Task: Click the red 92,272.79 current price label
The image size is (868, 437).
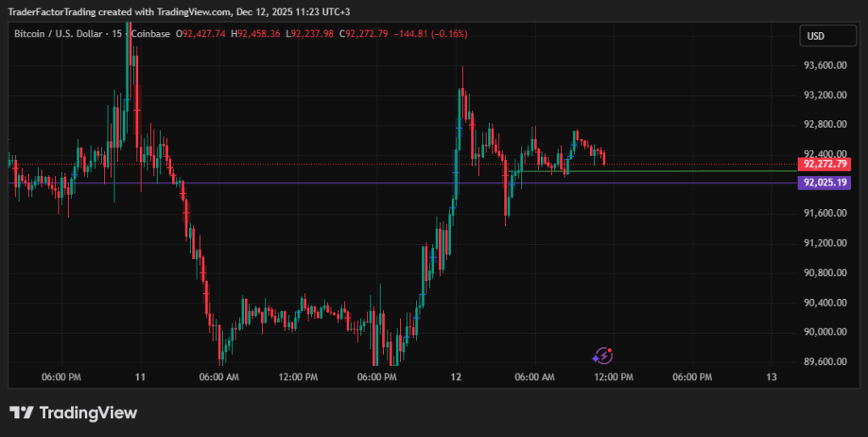Action: (825, 163)
